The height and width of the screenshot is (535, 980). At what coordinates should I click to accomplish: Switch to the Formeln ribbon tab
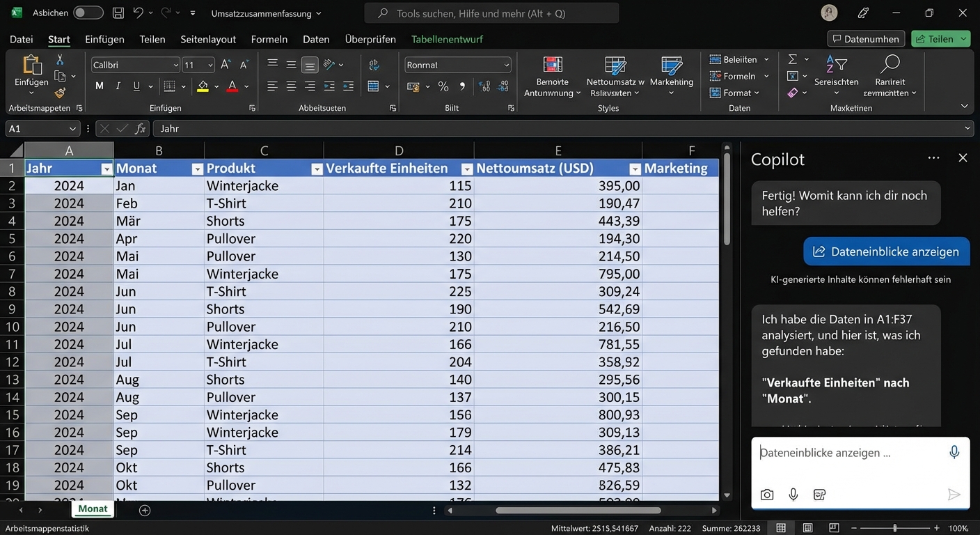point(269,39)
